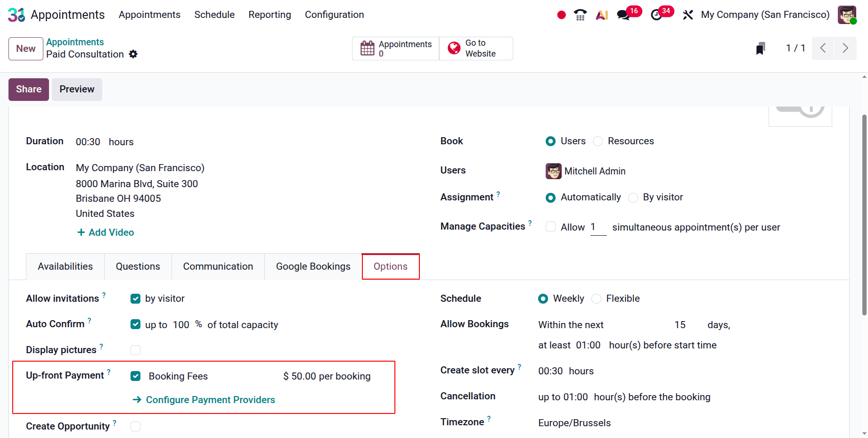Image resolution: width=868 pixels, height=438 pixels.
Task: Click the bookmark save icon
Action: pos(761,48)
